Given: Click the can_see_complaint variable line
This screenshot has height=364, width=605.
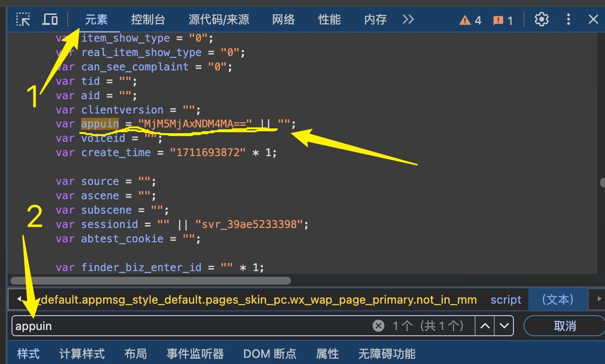Looking at the screenshot, I should (144, 67).
